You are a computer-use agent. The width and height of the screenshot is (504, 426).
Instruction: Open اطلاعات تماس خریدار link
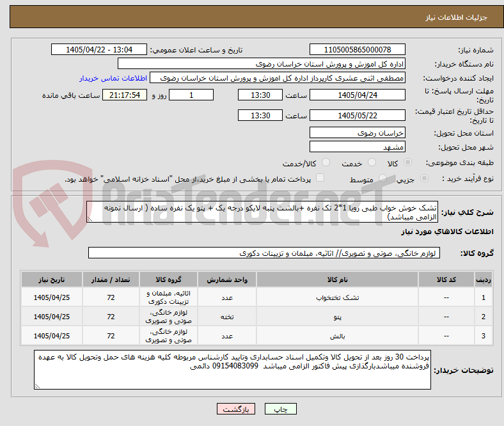[x=113, y=78]
